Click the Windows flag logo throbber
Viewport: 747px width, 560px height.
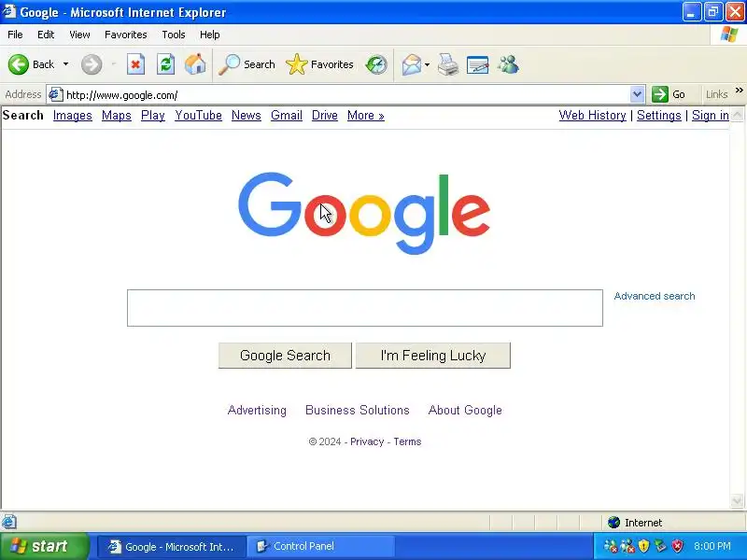coord(729,35)
